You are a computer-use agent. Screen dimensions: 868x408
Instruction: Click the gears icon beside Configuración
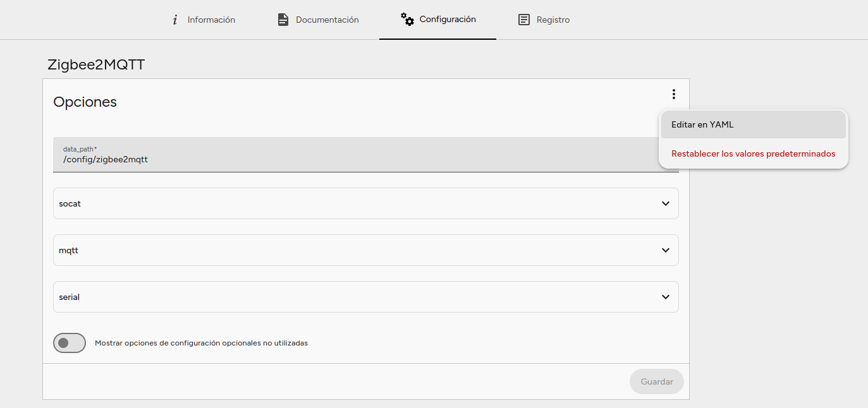coord(407,20)
